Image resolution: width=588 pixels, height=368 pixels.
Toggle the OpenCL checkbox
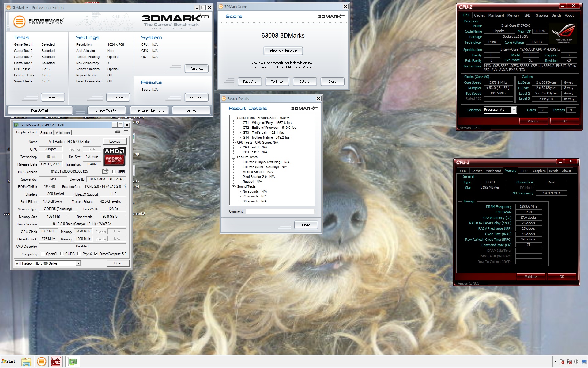[43, 254]
